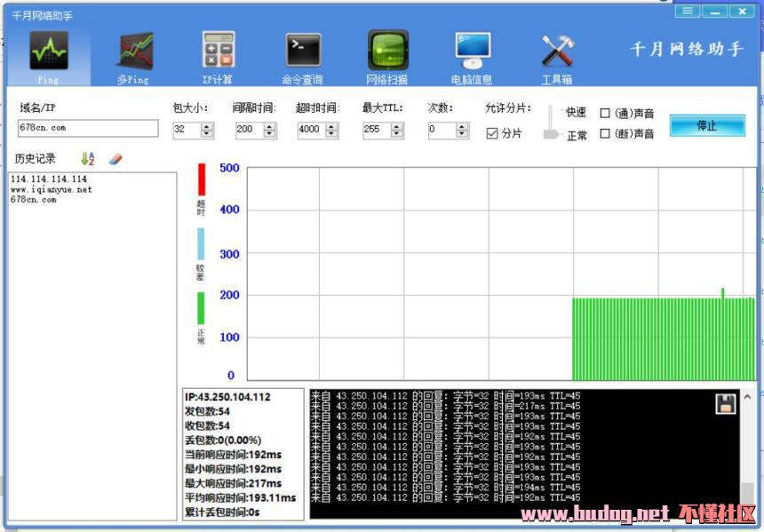Adjust 间隔时间 interval spinner arrows
The height and width of the screenshot is (532, 764).
(x=269, y=130)
